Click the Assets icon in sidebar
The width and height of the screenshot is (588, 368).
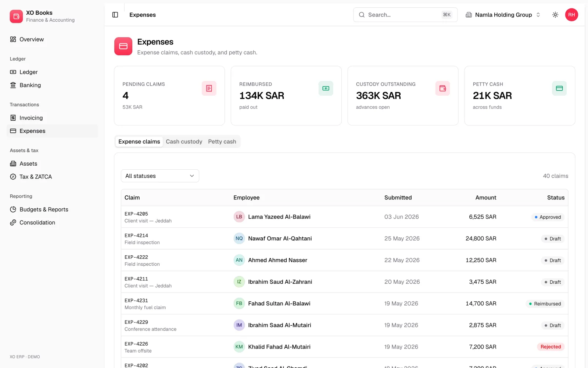point(13,164)
